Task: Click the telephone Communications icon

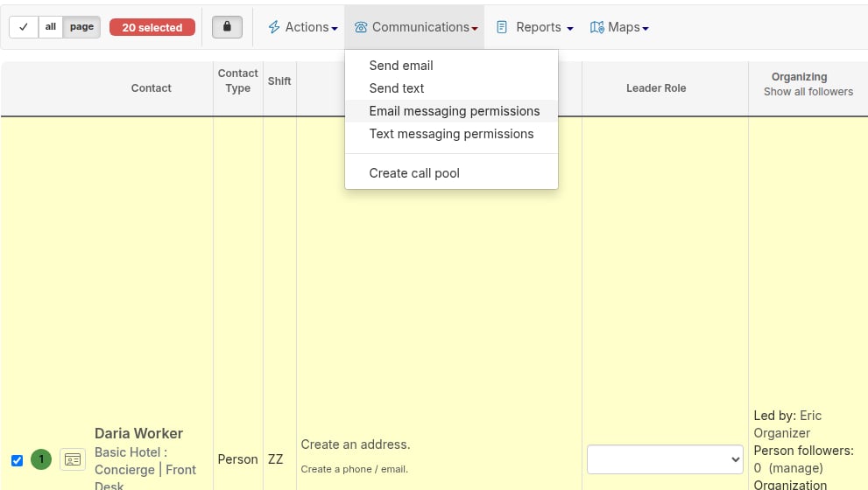Action: (361, 27)
